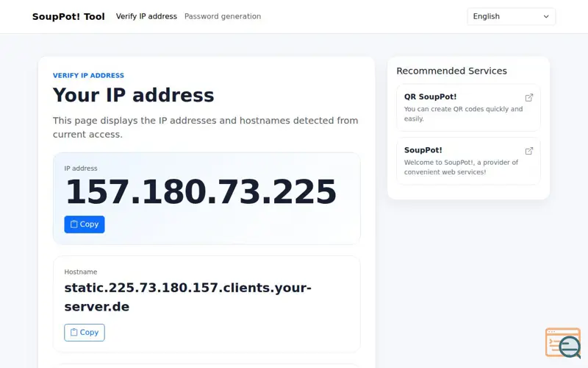Image resolution: width=588 pixels, height=368 pixels.
Task: Click the Recommended Services heading
Action: pyautogui.click(x=451, y=71)
